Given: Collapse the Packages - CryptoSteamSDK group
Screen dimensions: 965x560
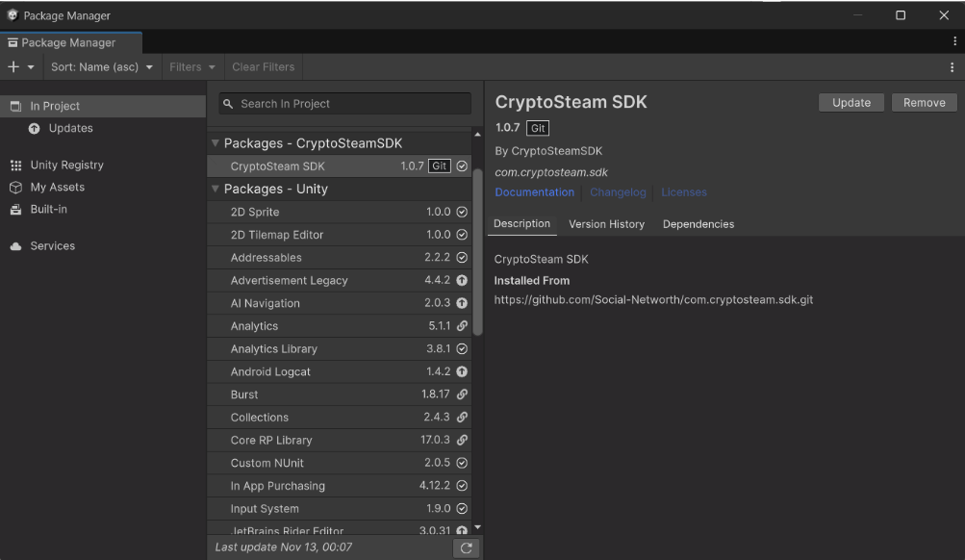Looking at the screenshot, I should click(216, 142).
